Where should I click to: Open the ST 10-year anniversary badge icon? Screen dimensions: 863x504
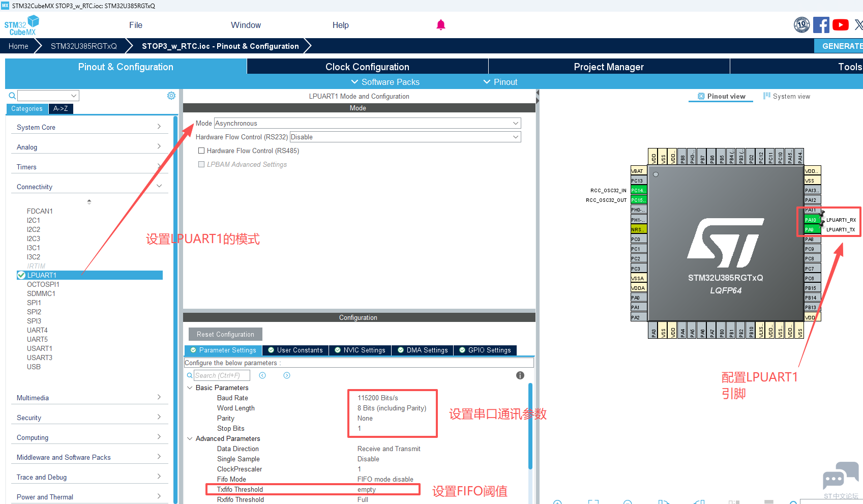click(x=802, y=24)
